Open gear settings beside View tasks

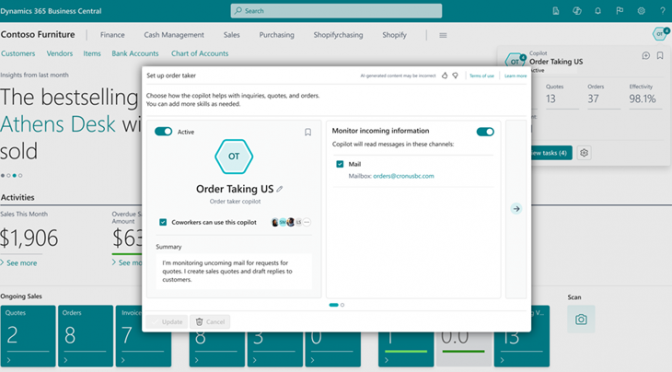(x=584, y=153)
